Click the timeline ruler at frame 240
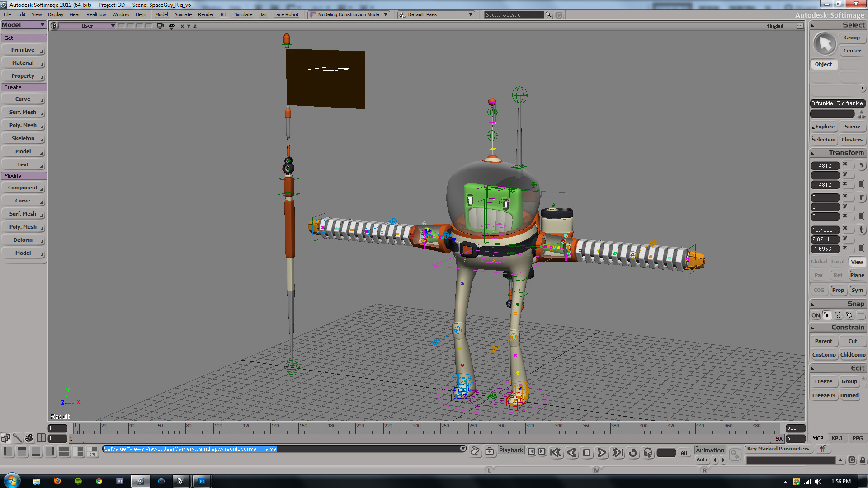The width and height of the screenshot is (868, 488). click(412, 427)
